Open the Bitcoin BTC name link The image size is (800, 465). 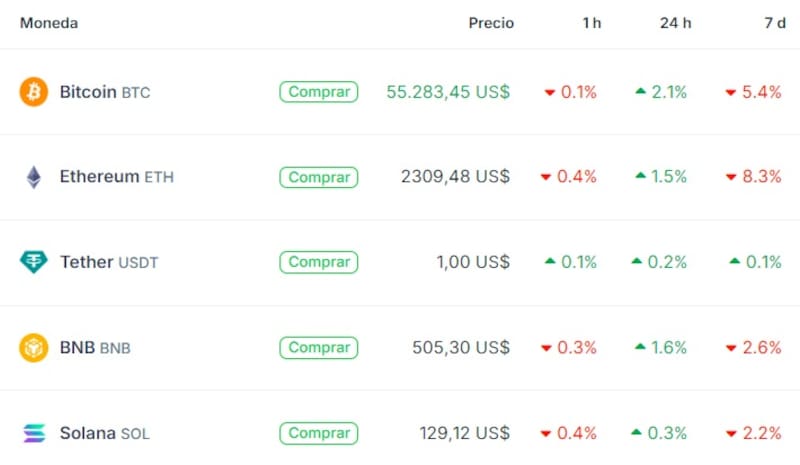(x=104, y=92)
